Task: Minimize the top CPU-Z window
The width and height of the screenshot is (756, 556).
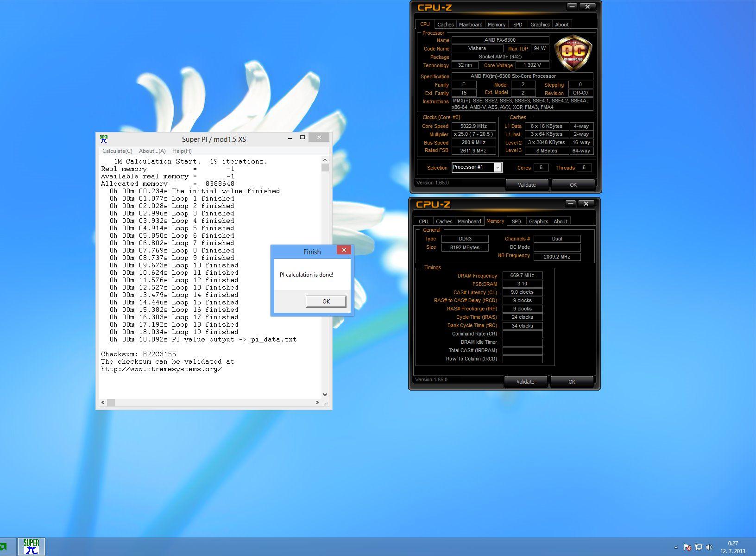Action: pos(572,7)
